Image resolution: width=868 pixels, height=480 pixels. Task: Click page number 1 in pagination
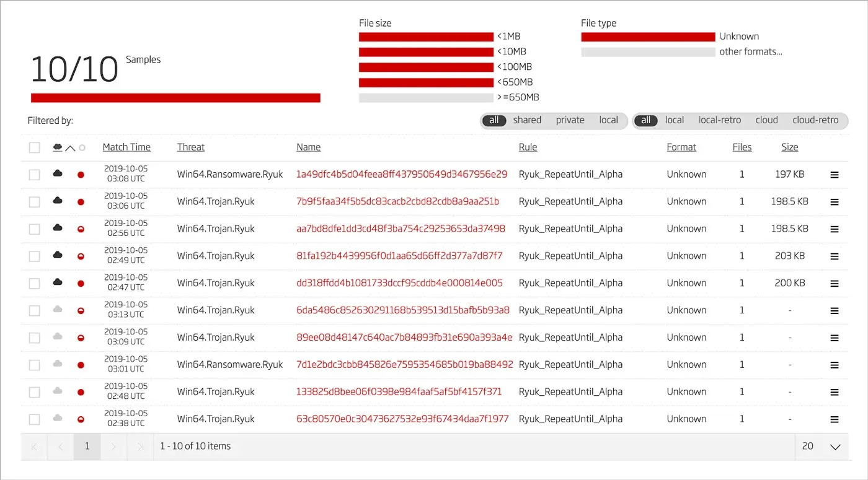[x=87, y=447]
